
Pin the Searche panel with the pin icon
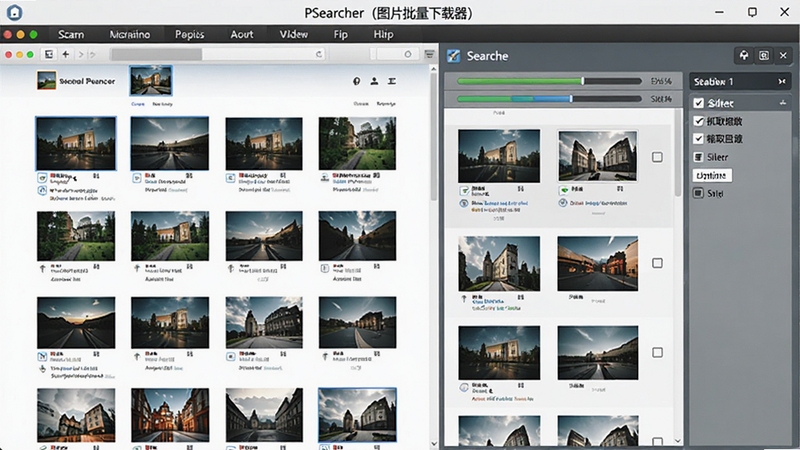(x=744, y=56)
